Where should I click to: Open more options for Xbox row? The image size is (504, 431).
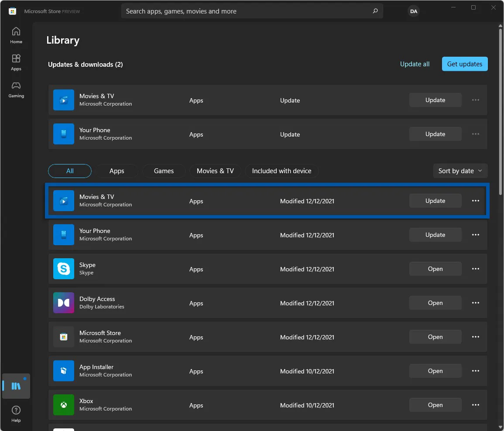coord(476,405)
